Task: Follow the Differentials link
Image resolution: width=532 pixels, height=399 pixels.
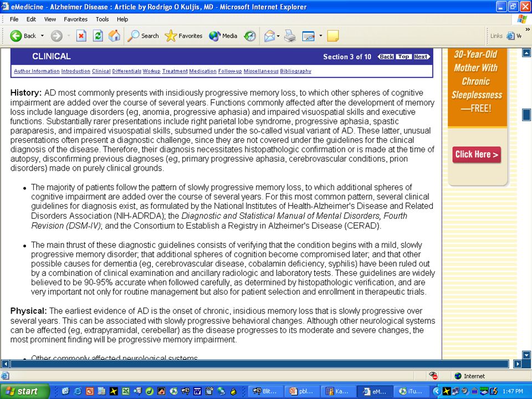Action: [x=126, y=71]
